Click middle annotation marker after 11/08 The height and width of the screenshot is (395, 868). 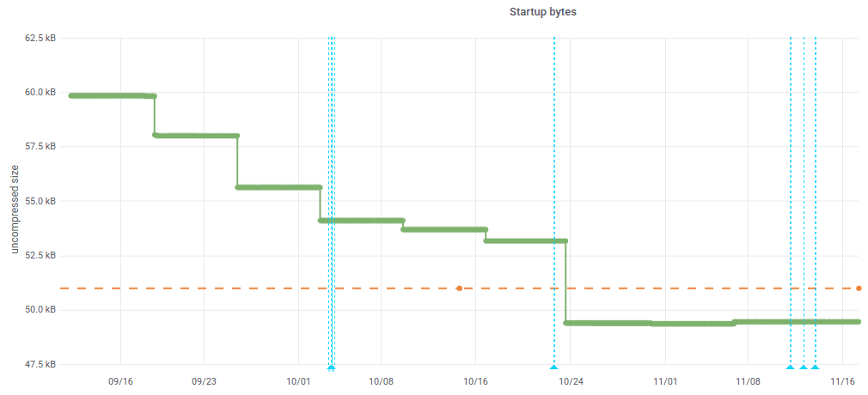[804, 368]
